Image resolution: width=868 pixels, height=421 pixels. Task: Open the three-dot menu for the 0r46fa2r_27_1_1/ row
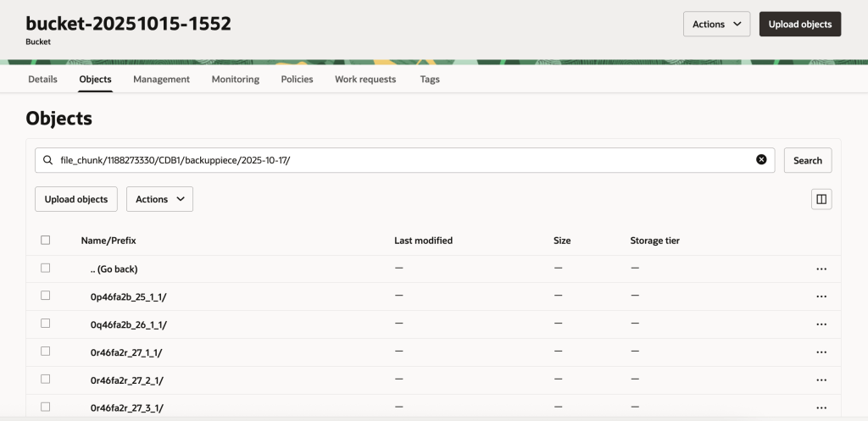tap(821, 352)
